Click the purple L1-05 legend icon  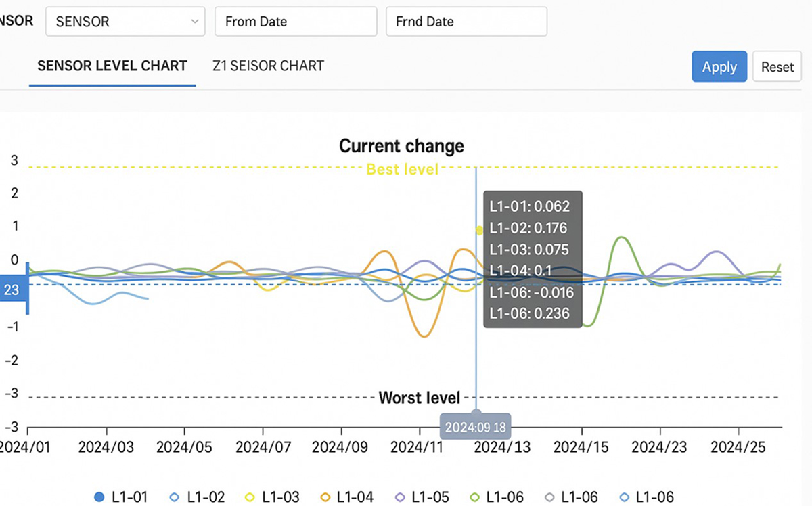400,497
